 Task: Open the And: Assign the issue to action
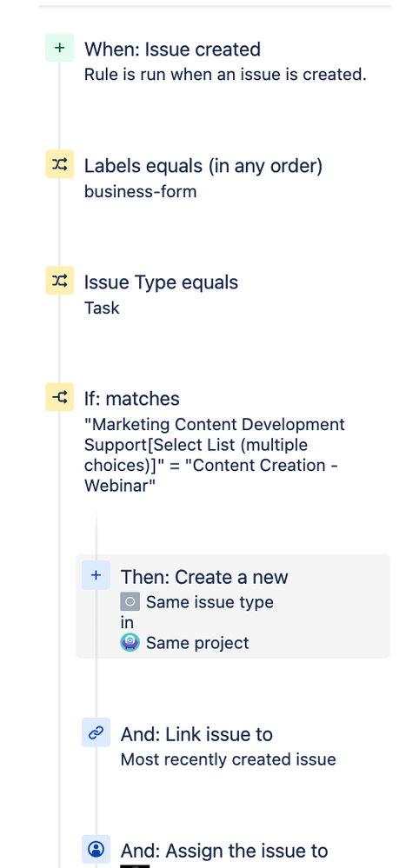pos(224,851)
